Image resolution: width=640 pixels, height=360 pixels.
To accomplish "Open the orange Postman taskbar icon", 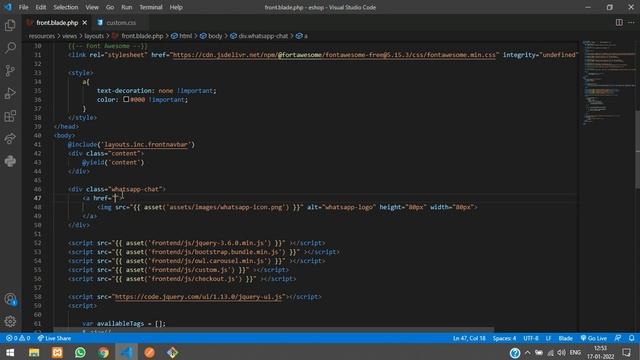I will point(149,352).
